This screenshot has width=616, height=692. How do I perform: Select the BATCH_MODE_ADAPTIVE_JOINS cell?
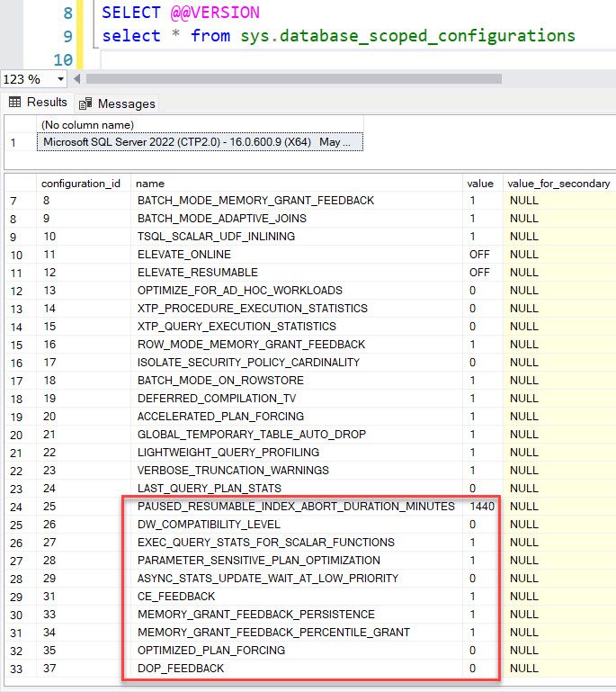(x=297, y=219)
